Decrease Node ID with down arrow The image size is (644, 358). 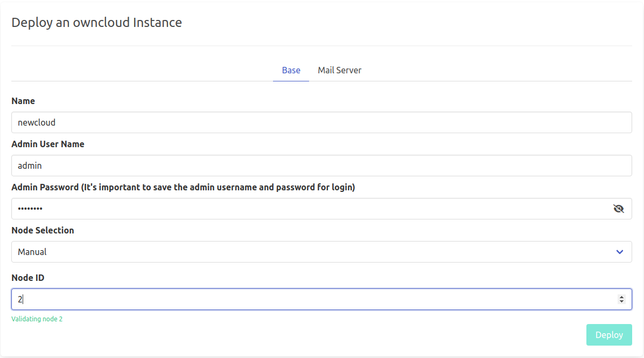pos(621,302)
